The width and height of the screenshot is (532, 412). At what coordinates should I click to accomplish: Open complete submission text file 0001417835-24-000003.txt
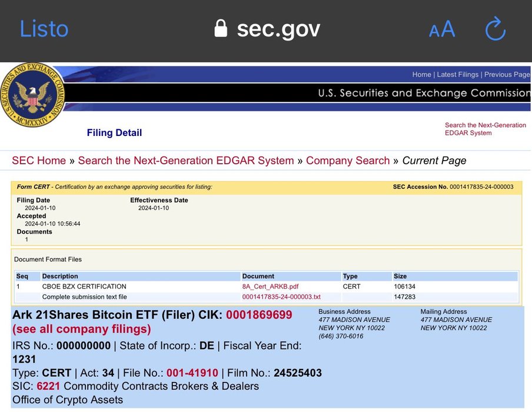click(281, 297)
